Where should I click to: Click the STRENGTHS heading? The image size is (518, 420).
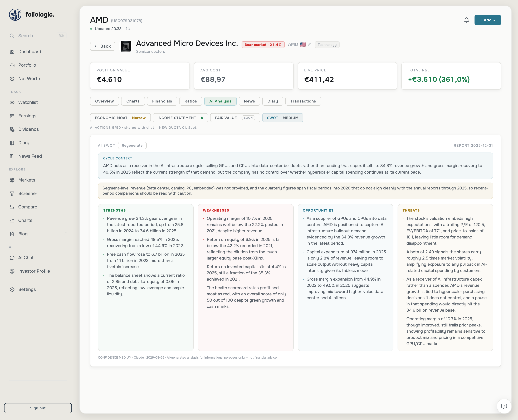[114, 211]
